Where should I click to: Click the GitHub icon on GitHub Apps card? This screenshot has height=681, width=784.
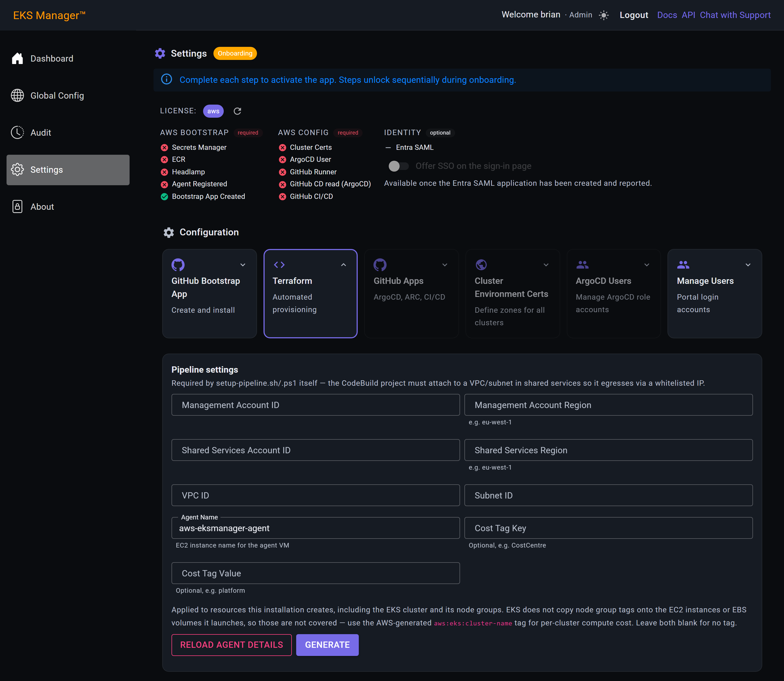tap(380, 265)
